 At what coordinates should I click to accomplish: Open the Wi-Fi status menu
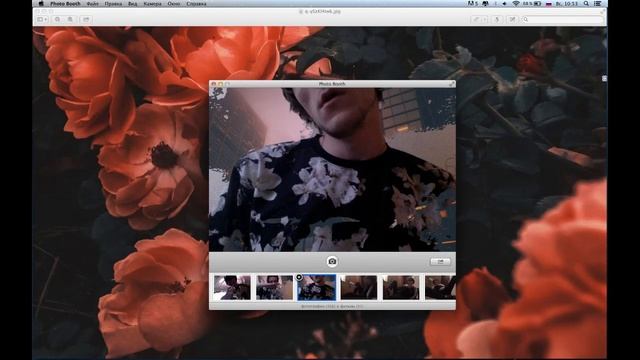(x=516, y=3)
